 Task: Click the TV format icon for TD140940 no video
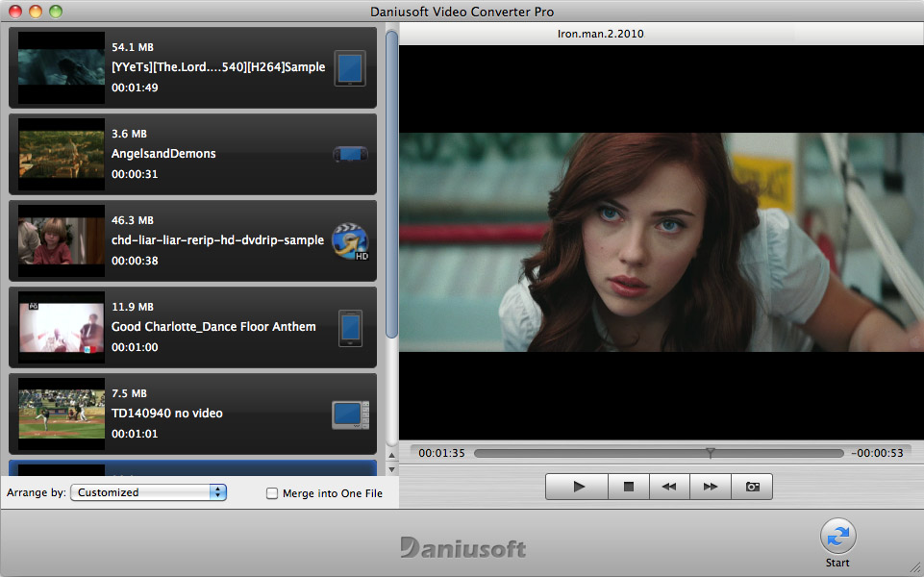pos(351,414)
